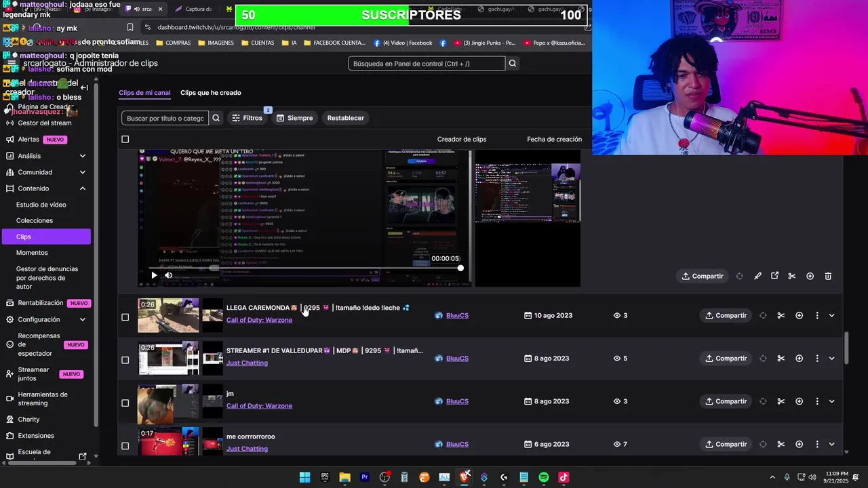The height and width of the screenshot is (488, 868).
Task: Switch to Clips que he creado tab
Action: click(210, 93)
